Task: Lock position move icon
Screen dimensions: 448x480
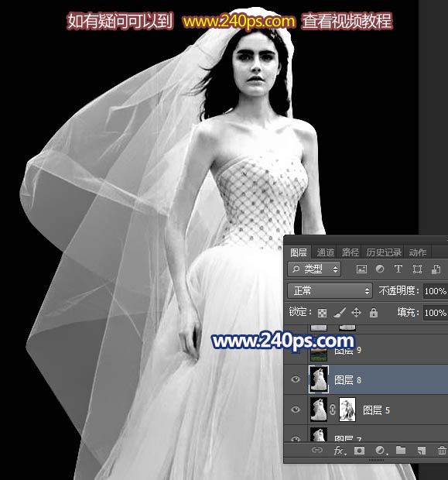Action: click(x=356, y=313)
